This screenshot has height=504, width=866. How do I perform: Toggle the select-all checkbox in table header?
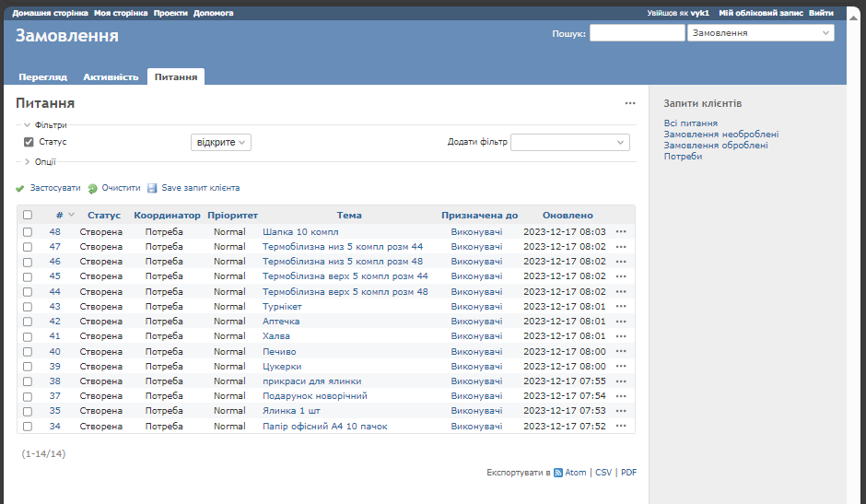click(28, 215)
